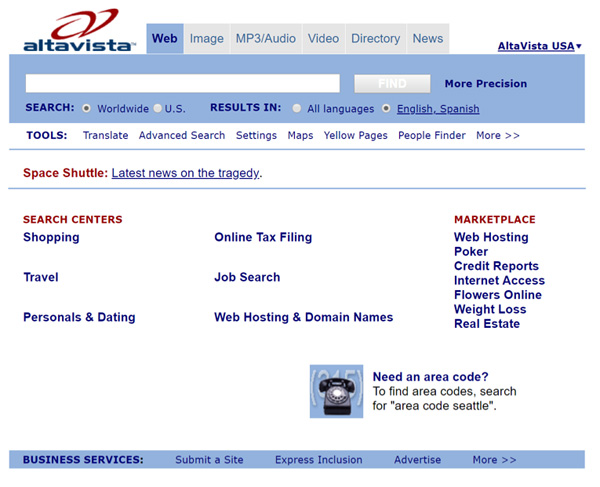Choose the All languages radio option
This screenshot has width=600, height=487.
[298, 109]
